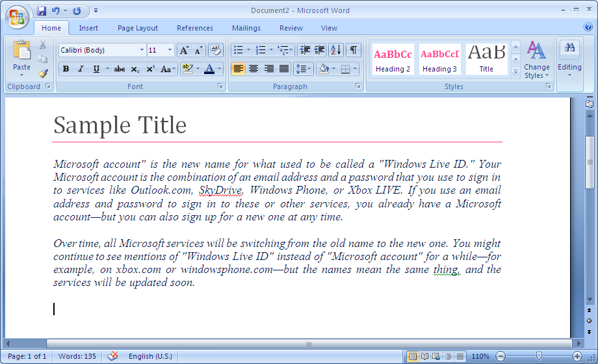Toggle the ruler above the vertical scrollbar
The width and height of the screenshot is (598, 364).
click(x=590, y=103)
